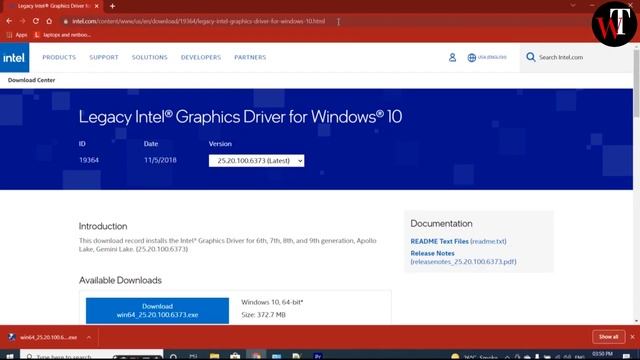Open the Apps bookmarks shortcut
The image size is (640, 360).
point(17,35)
